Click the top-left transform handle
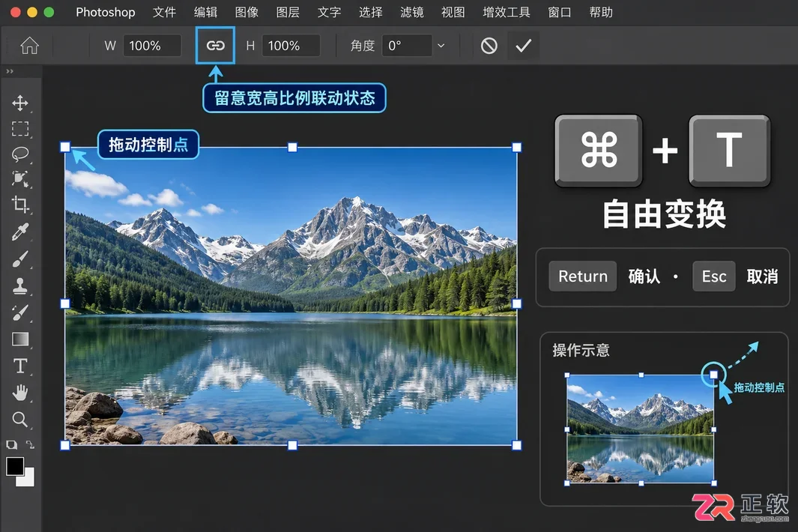This screenshot has height=532, width=798. [x=65, y=147]
